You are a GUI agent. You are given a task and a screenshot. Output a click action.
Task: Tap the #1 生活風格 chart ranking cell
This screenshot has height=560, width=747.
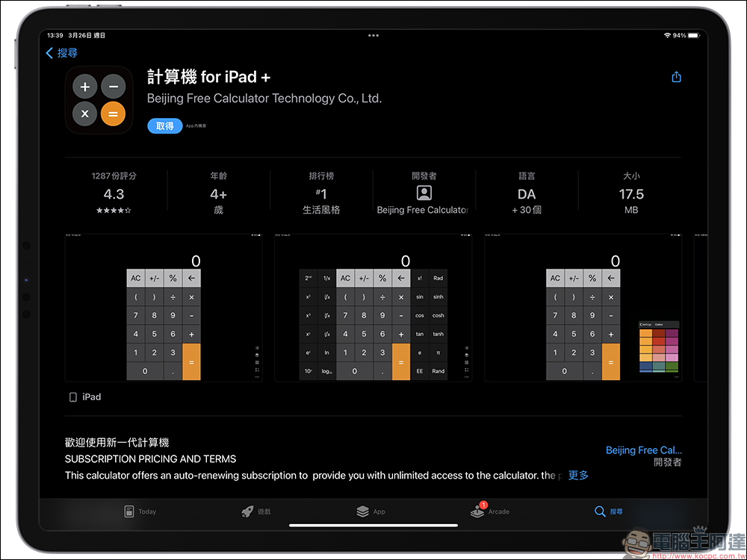coord(321,193)
